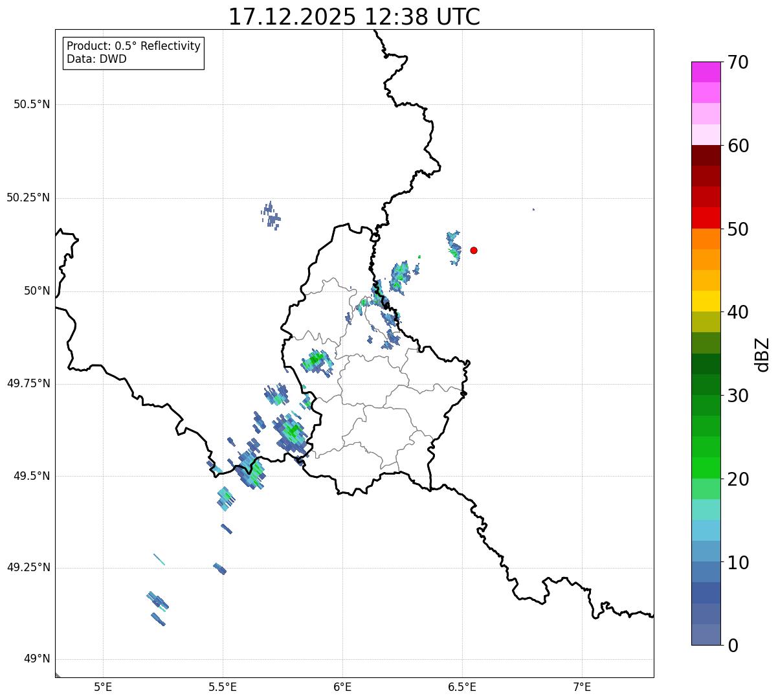Click the Product: 0.5° Reflectivity label
This screenshot has width=778, height=700.
coord(133,47)
